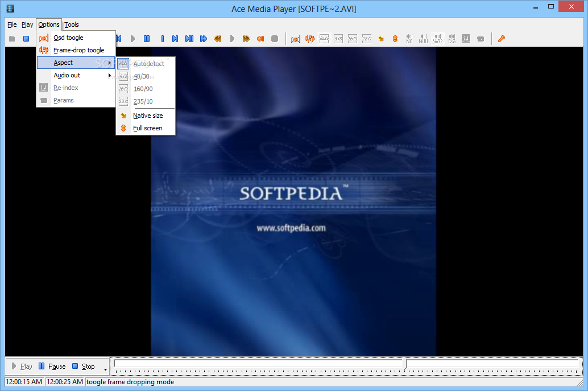Click the Params menu entry
This screenshot has height=391, width=588.
76,100
